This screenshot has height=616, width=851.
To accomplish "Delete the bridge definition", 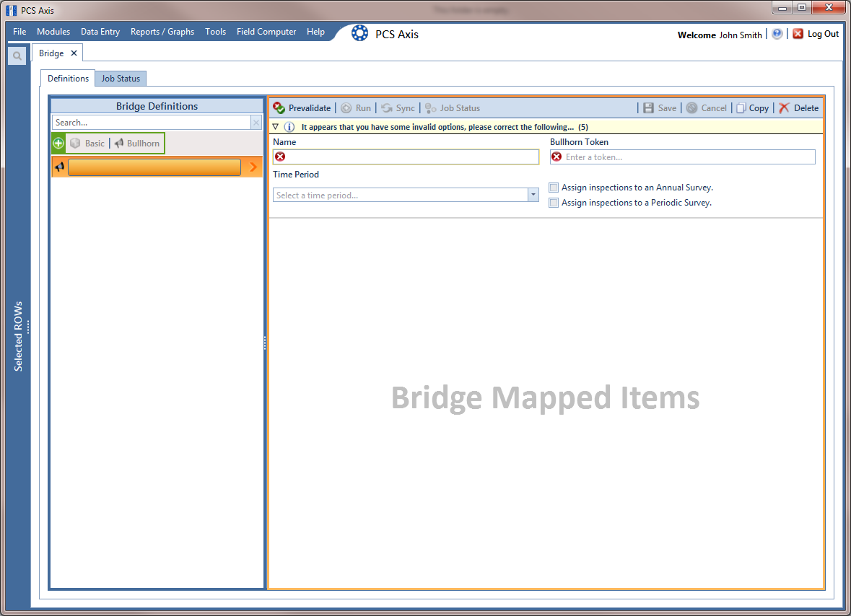I will [798, 108].
